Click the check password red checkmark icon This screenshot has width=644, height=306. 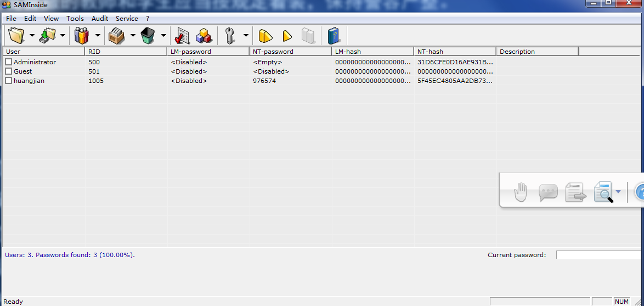182,36
